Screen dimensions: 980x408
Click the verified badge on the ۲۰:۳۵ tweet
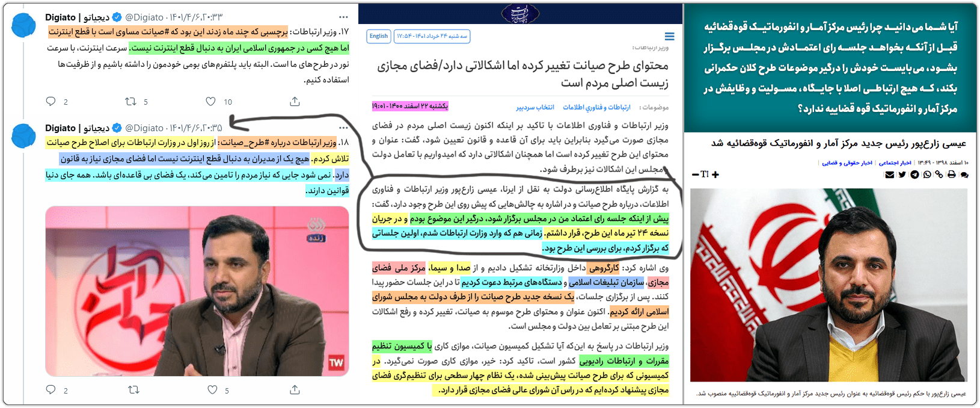click(x=117, y=128)
